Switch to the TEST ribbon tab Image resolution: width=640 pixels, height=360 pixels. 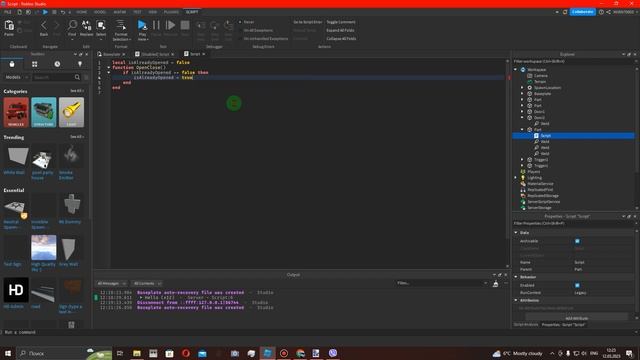click(137, 12)
